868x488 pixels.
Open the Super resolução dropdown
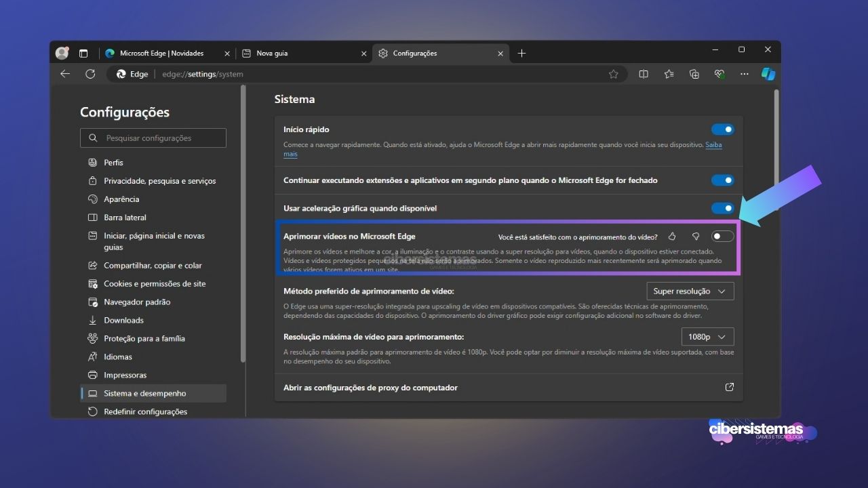tap(690, 291)
